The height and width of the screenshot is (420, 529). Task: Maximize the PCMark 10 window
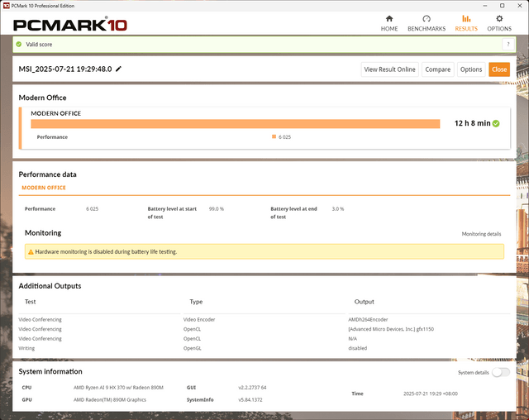pos(502,6)
